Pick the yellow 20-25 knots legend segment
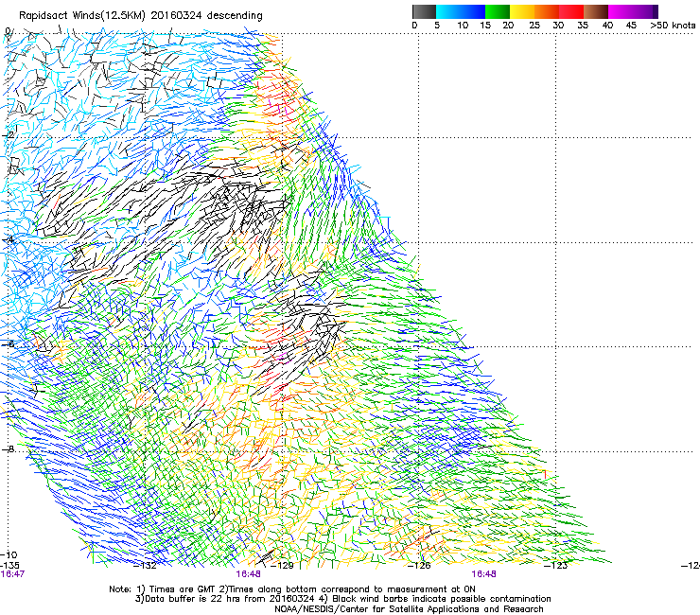700x615 pixels. coord(522,11)
